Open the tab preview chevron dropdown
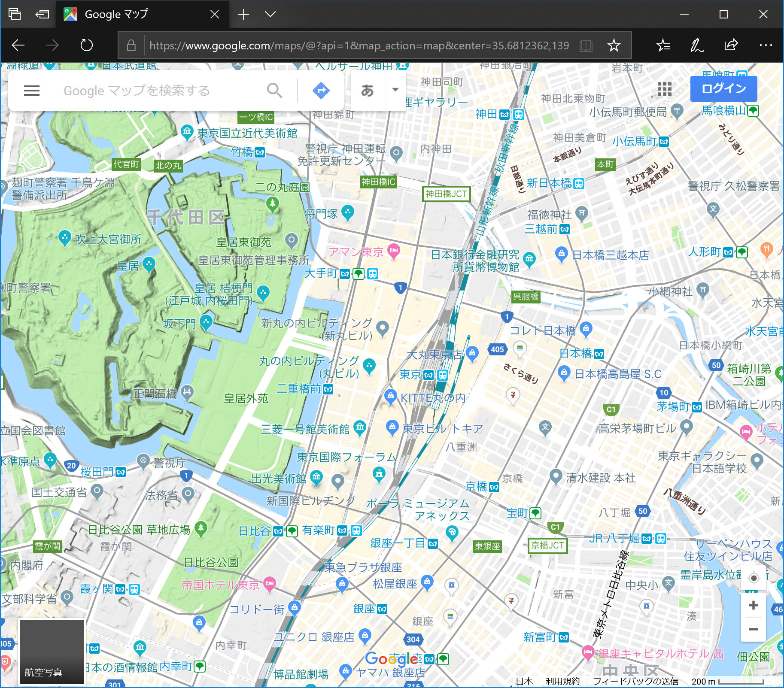Viewport: 784px width, 688px height. point(270,14)
